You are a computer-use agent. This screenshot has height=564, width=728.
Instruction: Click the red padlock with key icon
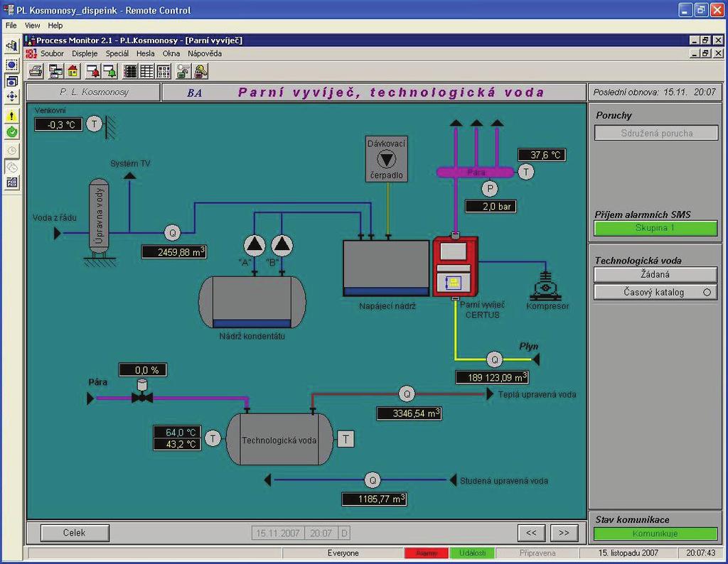200,72
